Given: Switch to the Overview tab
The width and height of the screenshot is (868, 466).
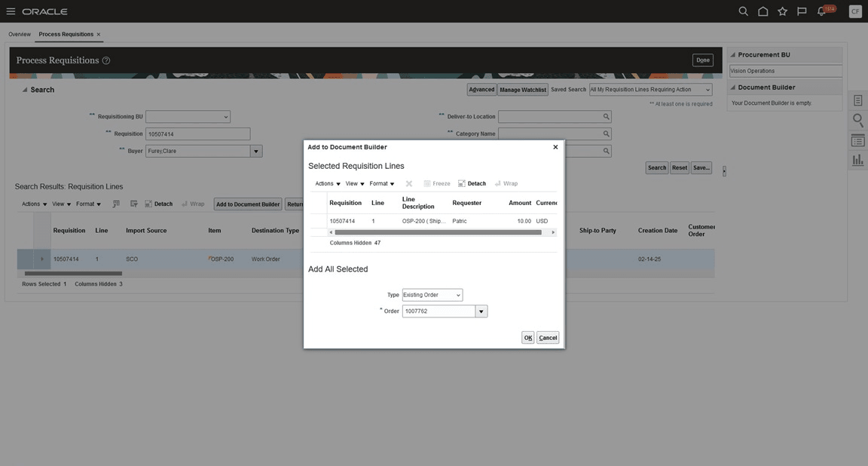Looking at the screenshot, I should (20, 35).
